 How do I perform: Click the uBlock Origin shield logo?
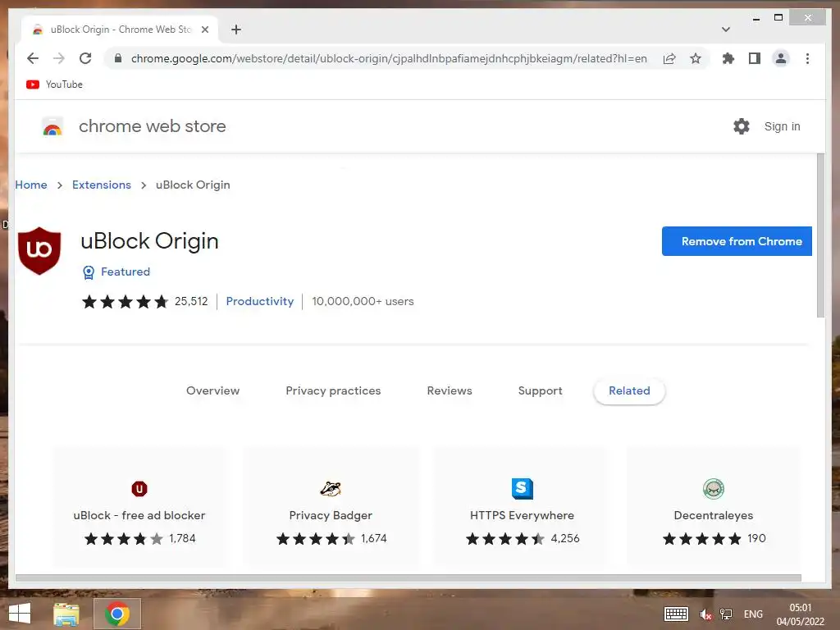39,251
